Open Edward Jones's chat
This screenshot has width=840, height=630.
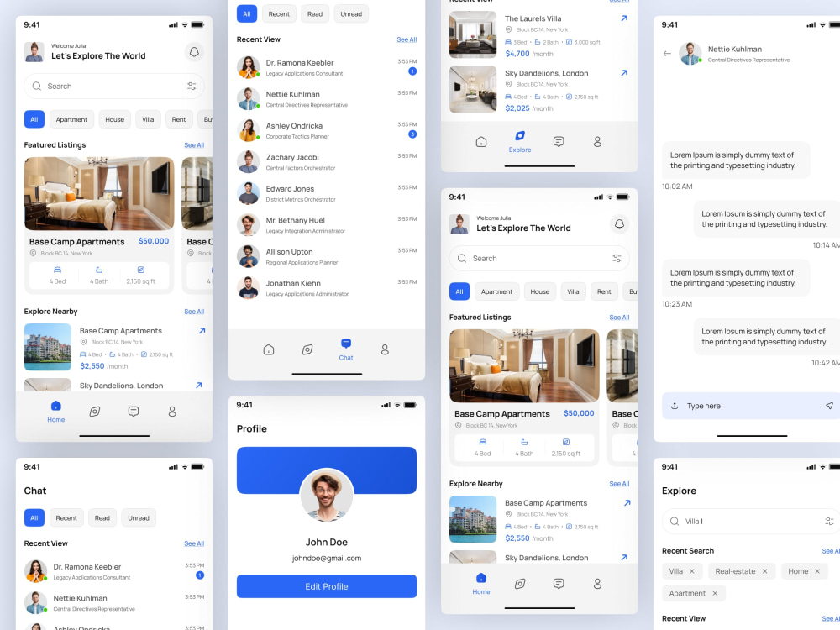coord(327,194)
